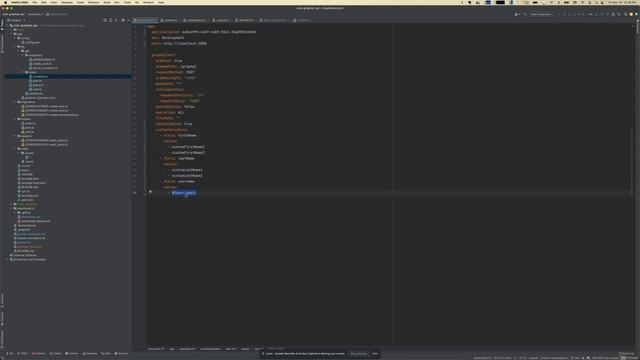640x360 pixels.
Task: Open the Help menu
Action: [x=161, y=2]
